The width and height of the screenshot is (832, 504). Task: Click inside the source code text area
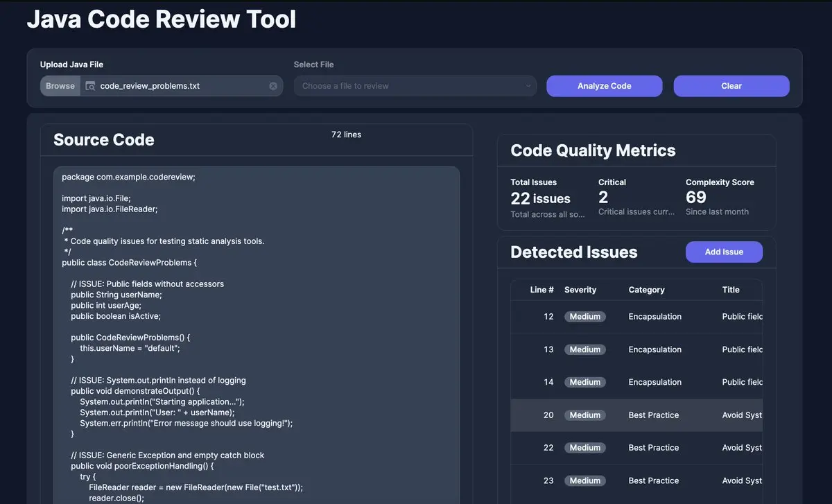point(257,333)
